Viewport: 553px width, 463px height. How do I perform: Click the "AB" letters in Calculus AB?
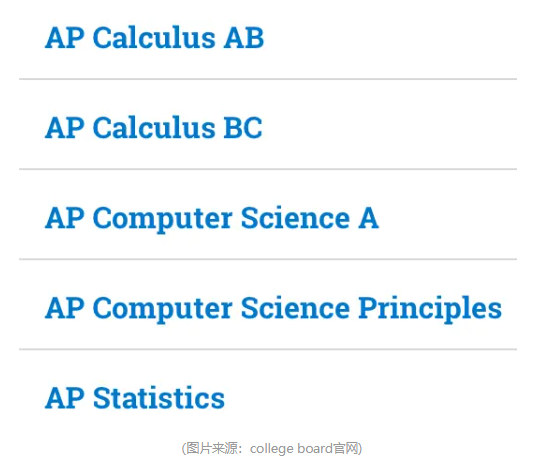coord(244,37)
